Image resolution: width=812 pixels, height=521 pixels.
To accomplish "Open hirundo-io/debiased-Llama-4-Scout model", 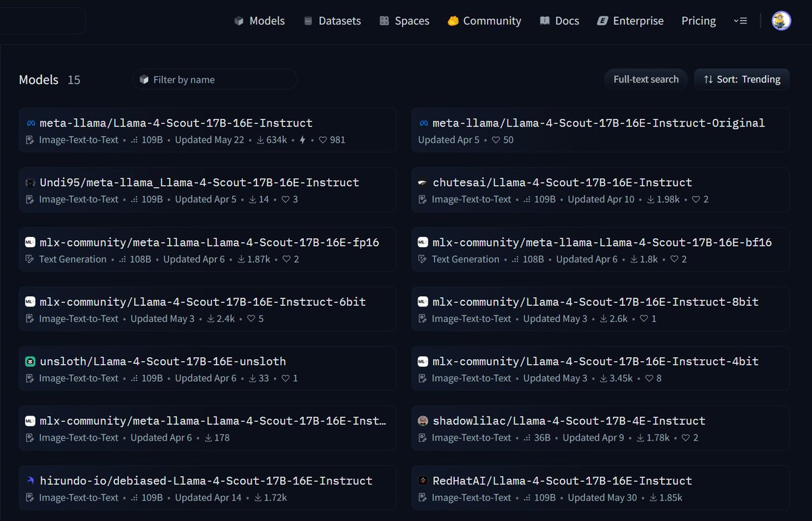I will [207, 488].
